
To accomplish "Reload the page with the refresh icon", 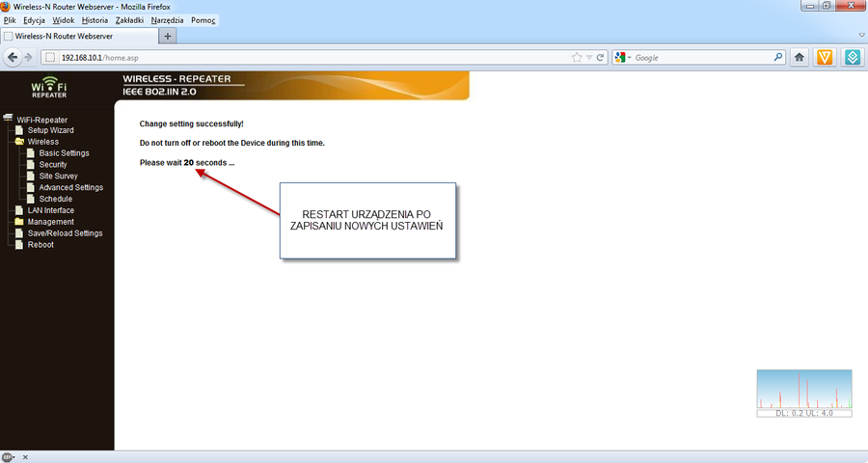I will click(601, 58).
